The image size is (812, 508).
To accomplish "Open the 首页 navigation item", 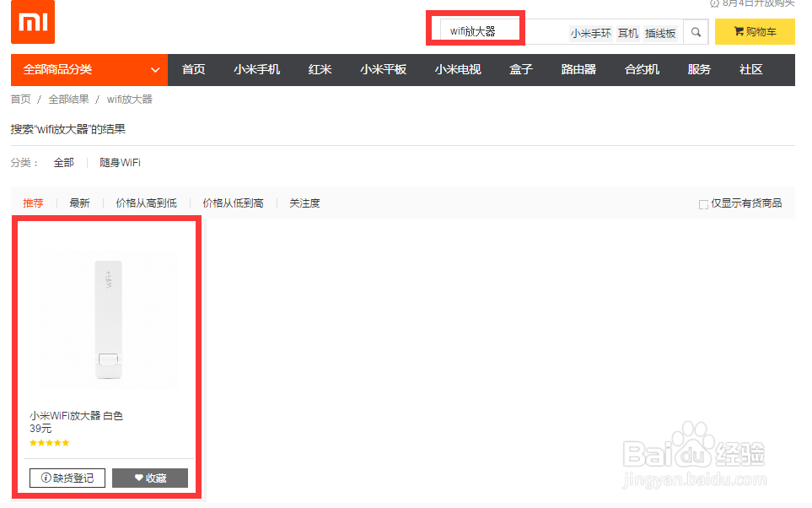I will coord(194,69).
